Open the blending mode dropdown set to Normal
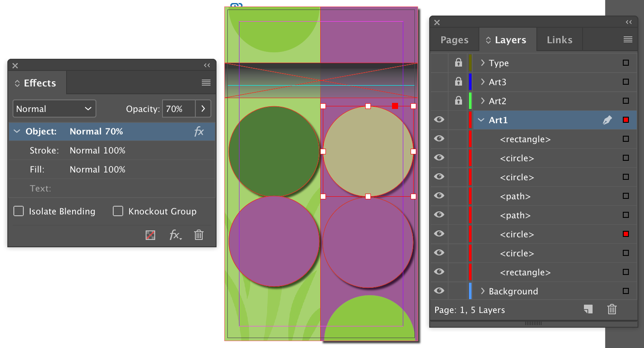This screenshot has height=348, width=644. [54, 109]
